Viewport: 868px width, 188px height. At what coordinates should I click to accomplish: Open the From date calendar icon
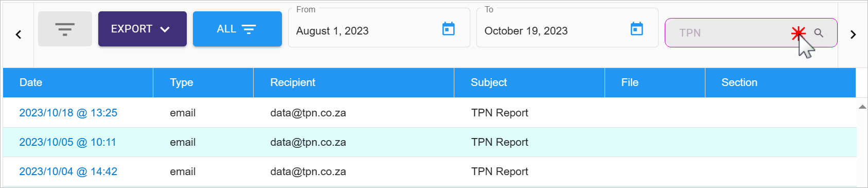[x=449, y=29]
